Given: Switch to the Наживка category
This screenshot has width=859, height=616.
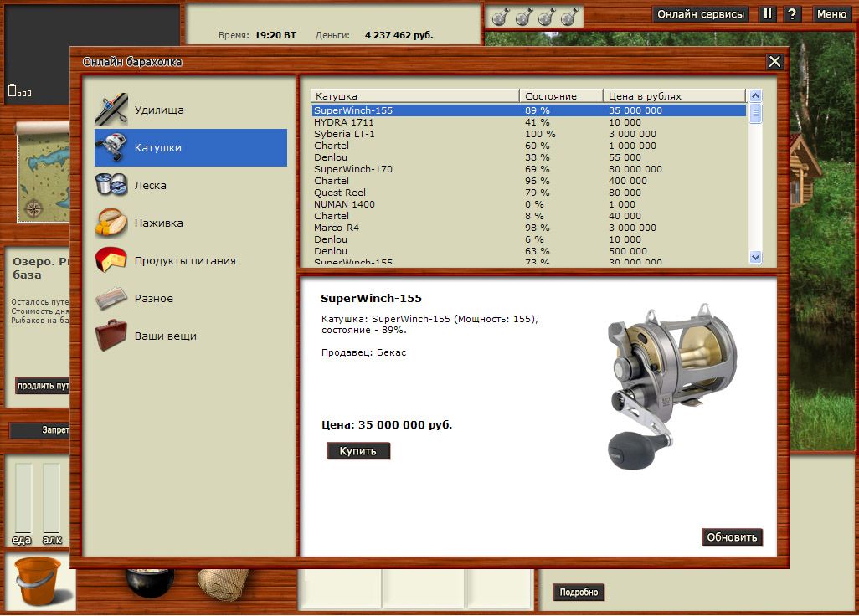Looking at the screenshot, I should [x=191, y=223].
